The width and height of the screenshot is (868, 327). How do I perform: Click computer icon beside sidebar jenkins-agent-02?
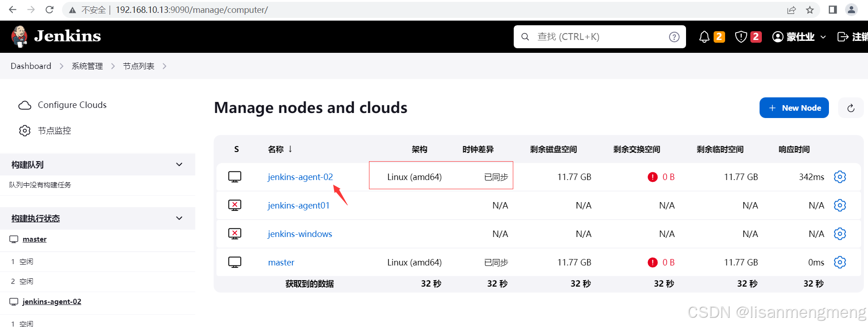[x=14, y=302]
